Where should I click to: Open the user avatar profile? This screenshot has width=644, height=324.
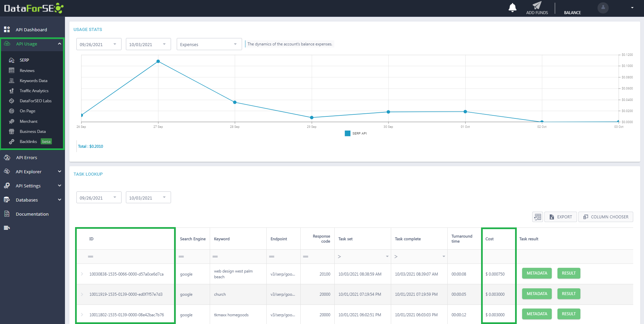click(x=603, y=7)
